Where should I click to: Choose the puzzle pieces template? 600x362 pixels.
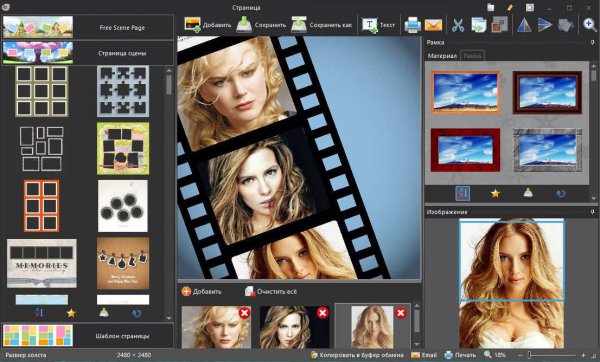click(x=123, y=91)
